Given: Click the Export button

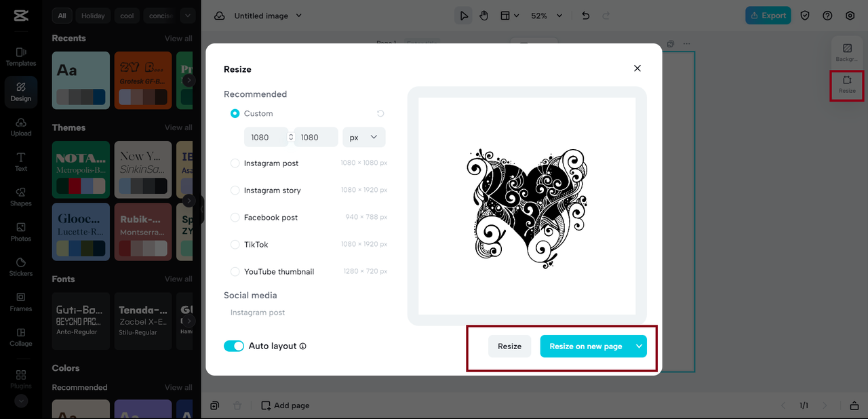Looking at the screenshot, I should 768,16.
